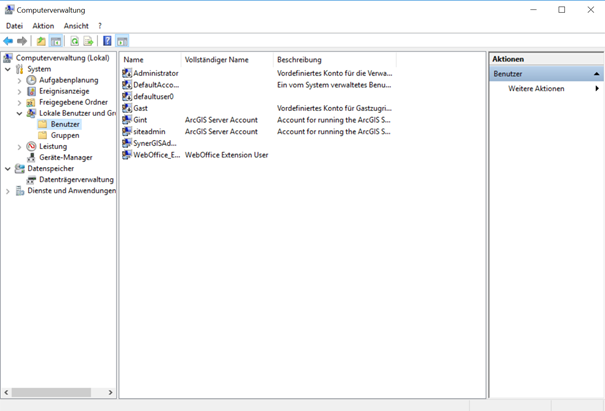Click the Gast user account icon
The height and width of the screenshot is (411, 605).
coord(127,108)
